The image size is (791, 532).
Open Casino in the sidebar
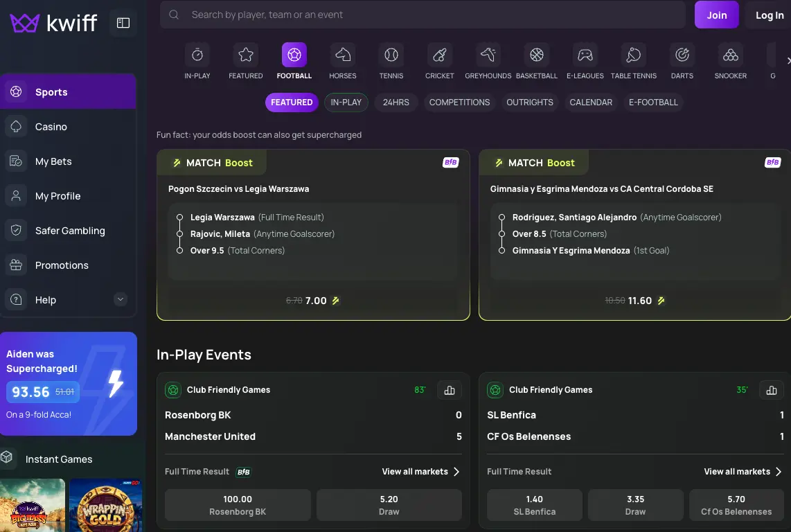tap(68, 127)
